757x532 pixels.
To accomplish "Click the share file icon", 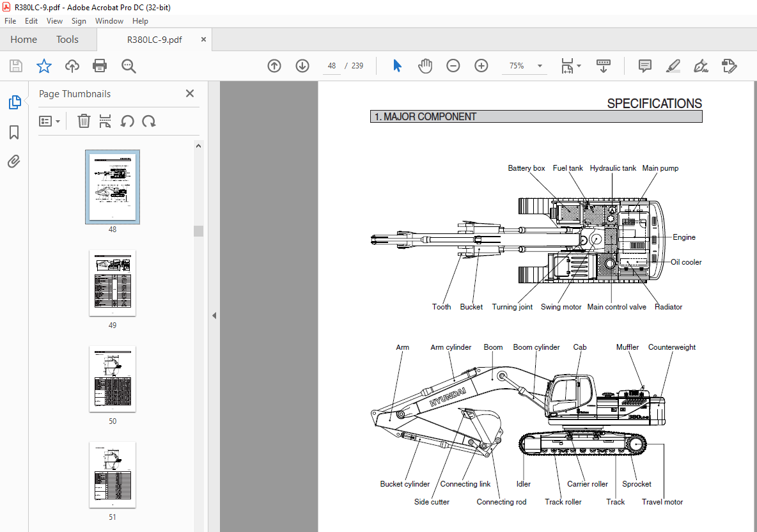I will point(729,66).
